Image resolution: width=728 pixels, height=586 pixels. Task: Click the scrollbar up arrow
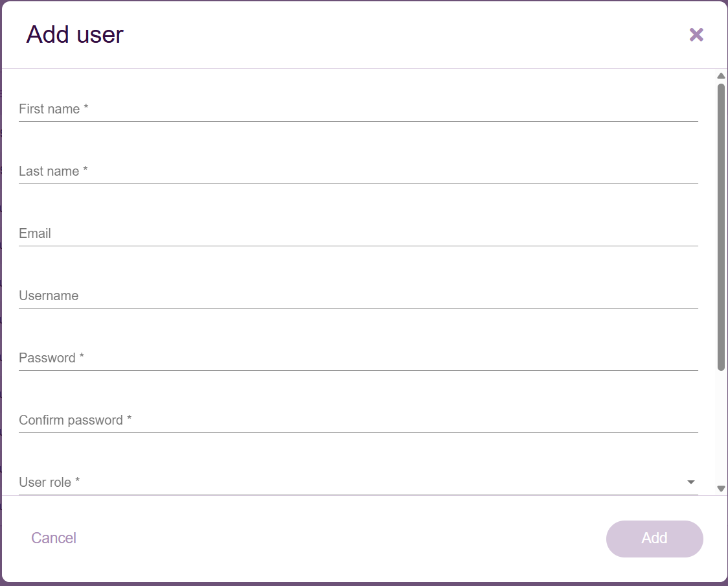point(721,76)
